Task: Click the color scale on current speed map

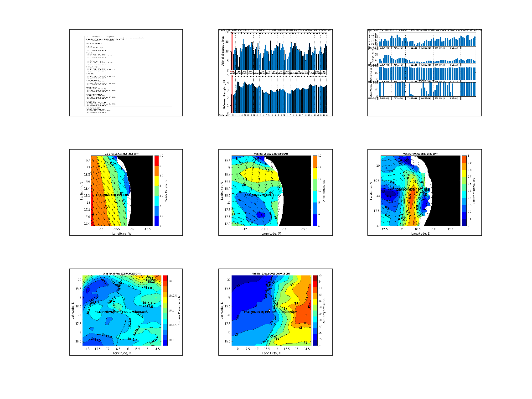Action: 464,191
